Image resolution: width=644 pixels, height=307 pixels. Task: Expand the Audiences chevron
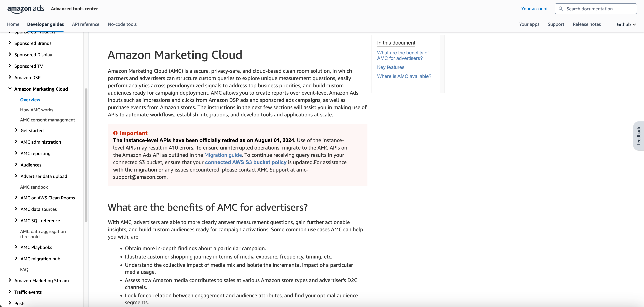click(16, 165)
